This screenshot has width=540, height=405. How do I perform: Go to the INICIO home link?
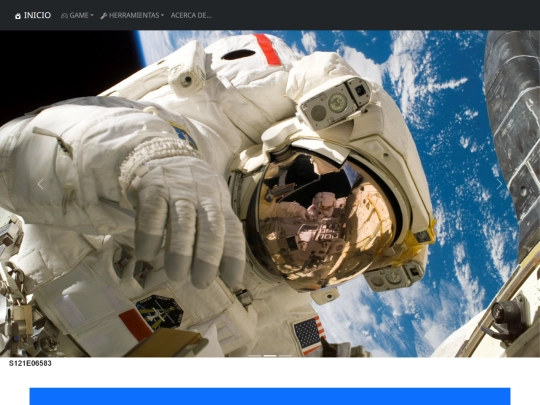click(33, 15)
